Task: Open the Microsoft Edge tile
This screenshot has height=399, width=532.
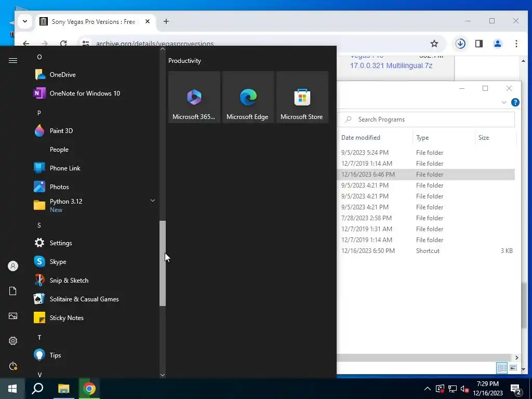Action: coord(248,97)
